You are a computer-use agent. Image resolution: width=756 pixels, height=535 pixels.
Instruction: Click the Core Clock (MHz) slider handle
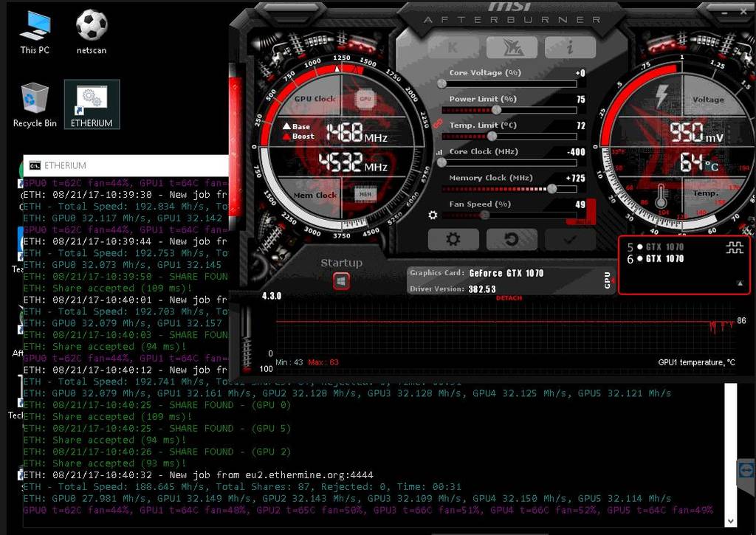tap(441, 163)
